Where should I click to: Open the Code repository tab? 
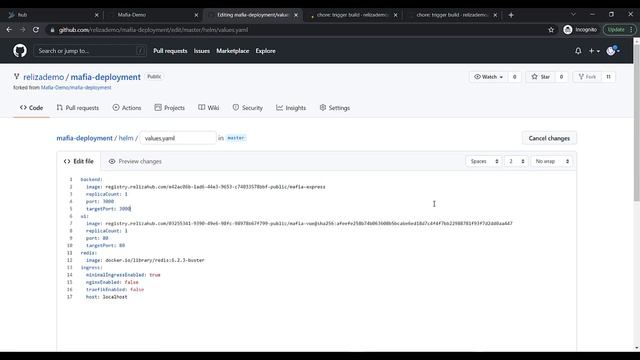coord(31,108)
